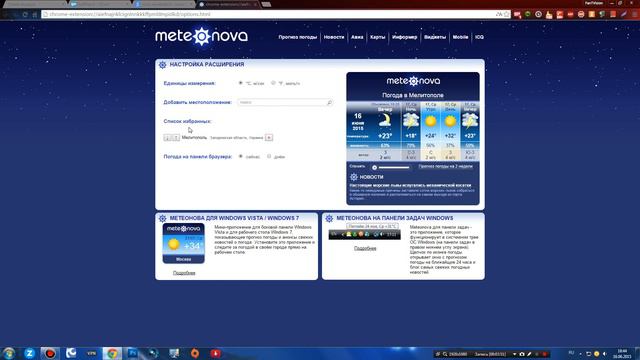This screenshot has height=360, width=640.
Task: Select Fahrenheit and miles per hour units
Action: pyautogui.click(x=273, y=83)
